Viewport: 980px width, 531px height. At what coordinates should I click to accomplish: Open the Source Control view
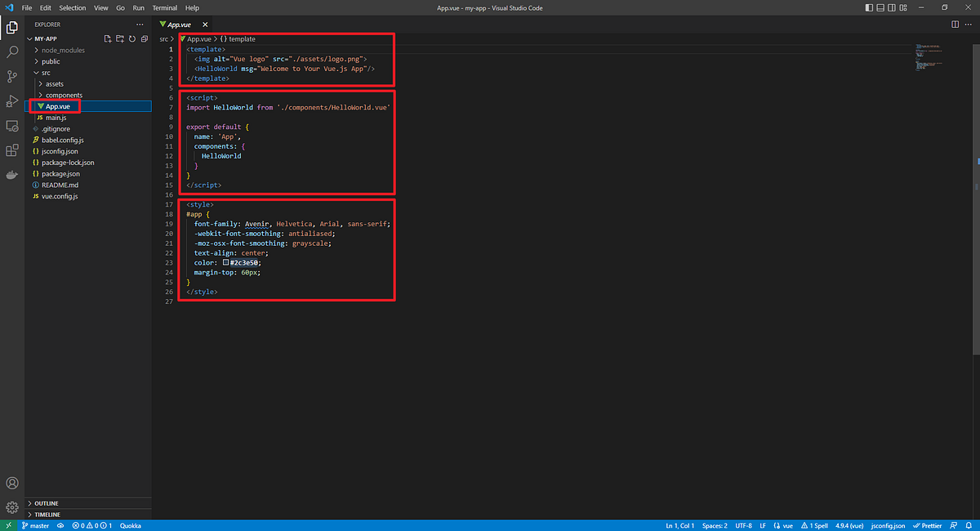[11, 76]
